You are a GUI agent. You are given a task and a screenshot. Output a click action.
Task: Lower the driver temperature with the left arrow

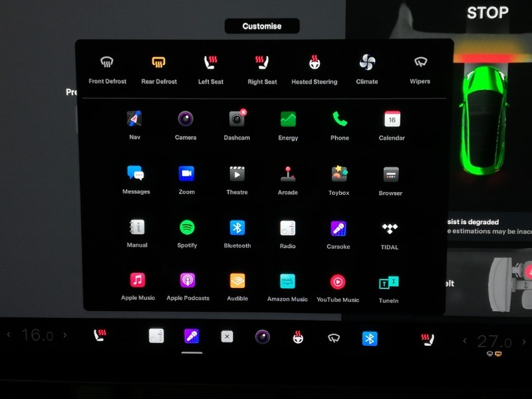(x=9, y=334)
